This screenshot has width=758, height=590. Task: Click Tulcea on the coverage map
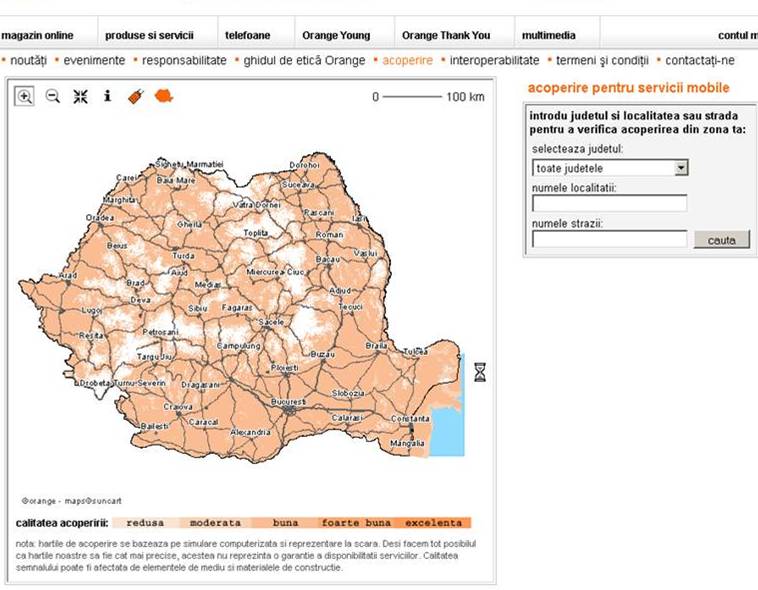click(416, 352)
